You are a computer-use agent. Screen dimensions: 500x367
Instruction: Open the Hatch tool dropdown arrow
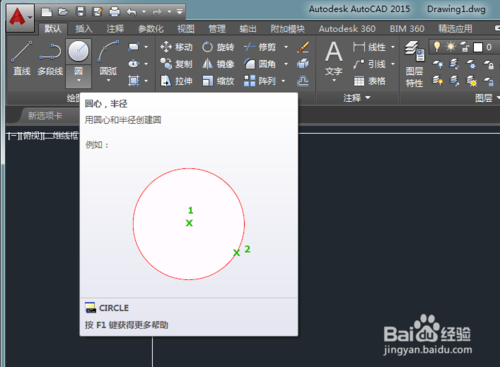pyautogui.click(x=146, y=81)
